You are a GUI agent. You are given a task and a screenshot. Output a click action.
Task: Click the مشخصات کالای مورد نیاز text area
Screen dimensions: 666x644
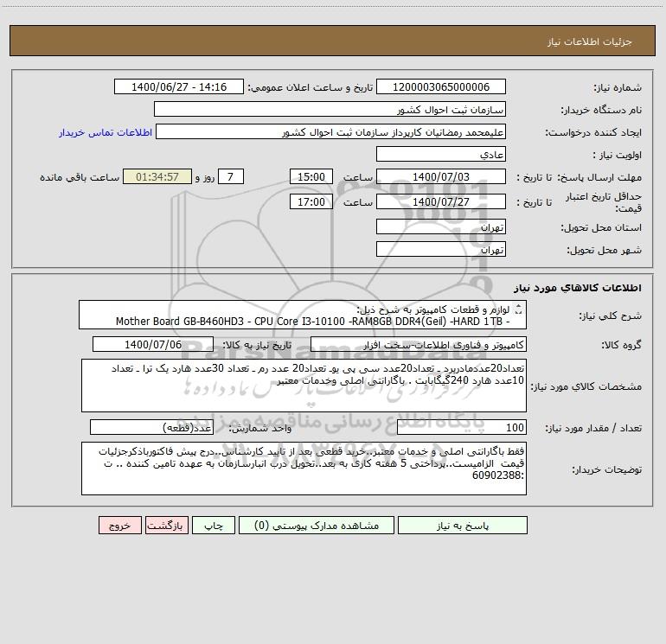(304, 386)
